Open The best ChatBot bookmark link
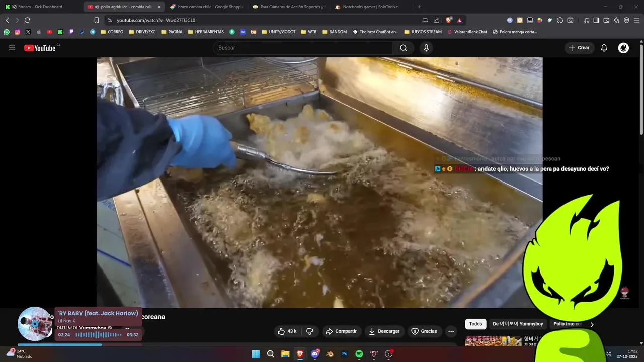 (x=376, y=32)
